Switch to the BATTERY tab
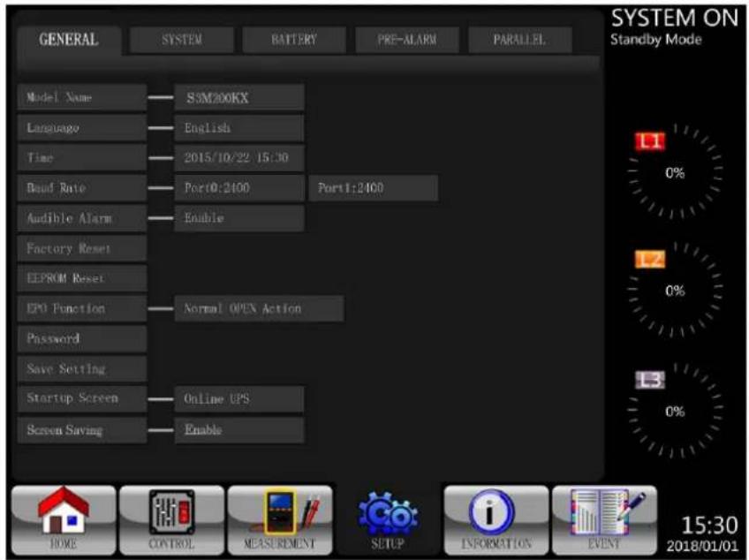Viewport: 749px width, 560px height. point(294,40)
